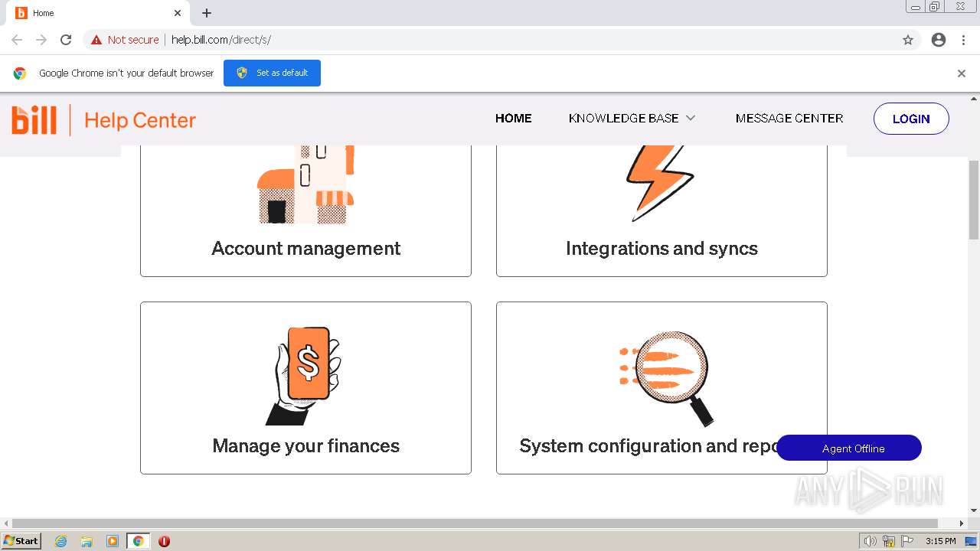Open volume control in system tray
This screenshot has width=980, height=551.
(870, 541)
